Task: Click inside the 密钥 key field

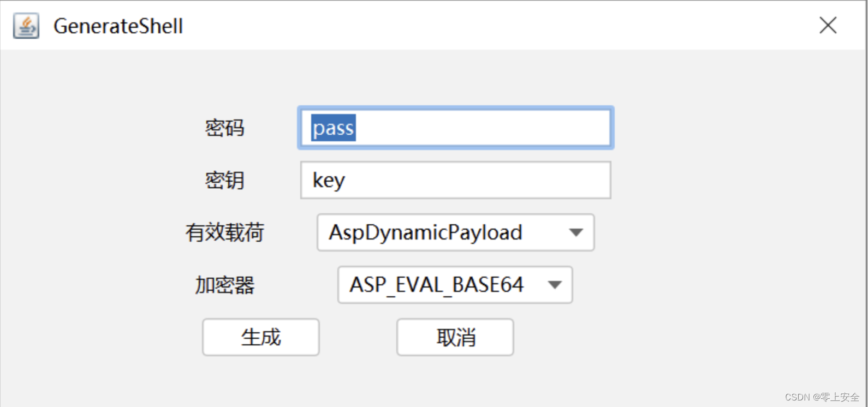Action: [x=455, y=180]
